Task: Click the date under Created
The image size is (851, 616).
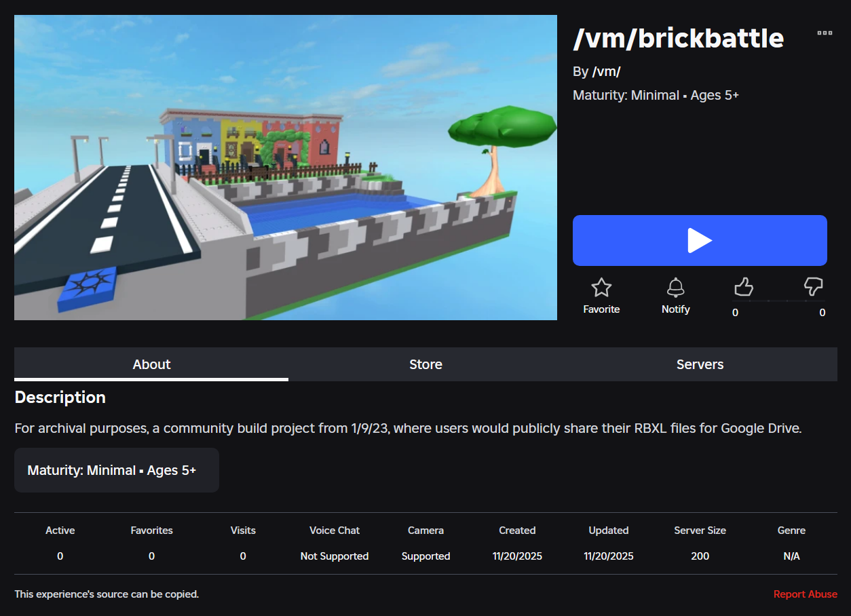Action: [517, 556]
